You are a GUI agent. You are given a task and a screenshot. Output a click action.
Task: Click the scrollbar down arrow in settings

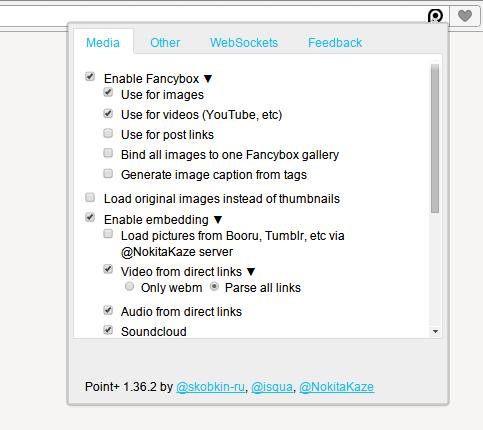tap(435, 331)
